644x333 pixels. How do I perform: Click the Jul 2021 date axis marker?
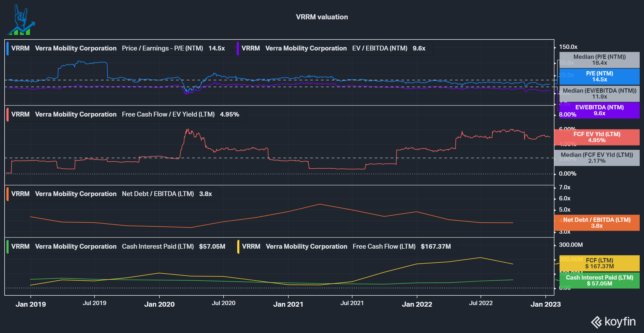click(352, 303)
